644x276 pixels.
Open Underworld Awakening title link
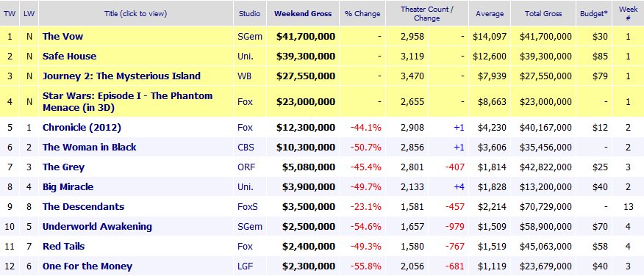(x=97, y=226)
